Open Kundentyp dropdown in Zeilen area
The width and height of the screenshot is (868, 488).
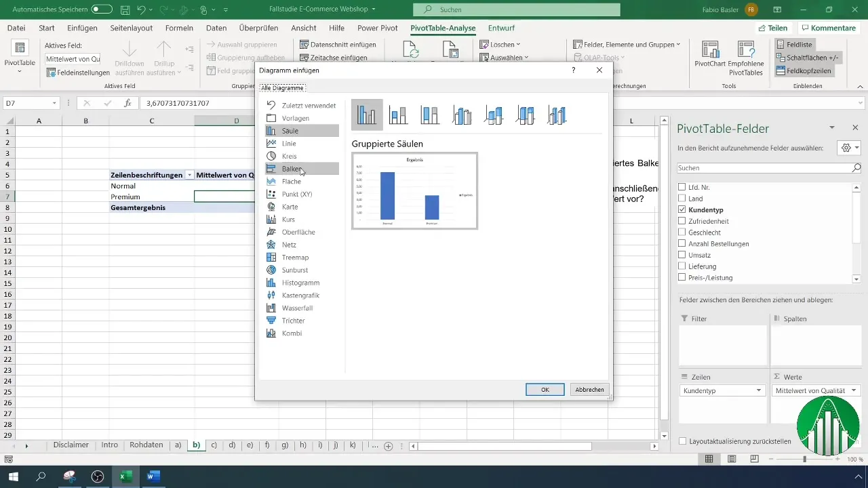point(758,391)
